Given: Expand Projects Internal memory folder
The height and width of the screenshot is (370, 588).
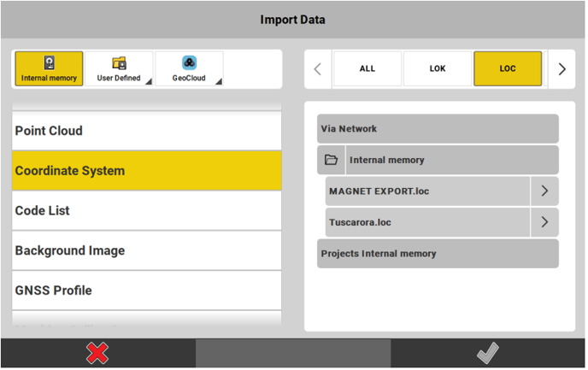Looking at the screenshot, I should (x=438, y=254).
